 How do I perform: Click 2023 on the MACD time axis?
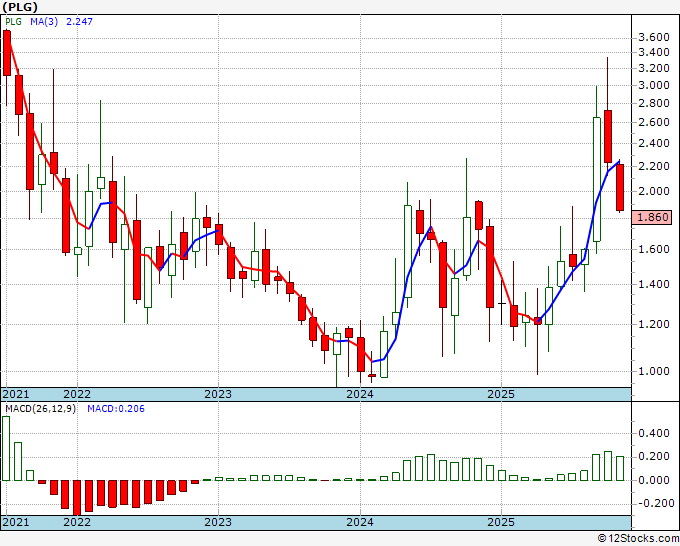(218, 522)
